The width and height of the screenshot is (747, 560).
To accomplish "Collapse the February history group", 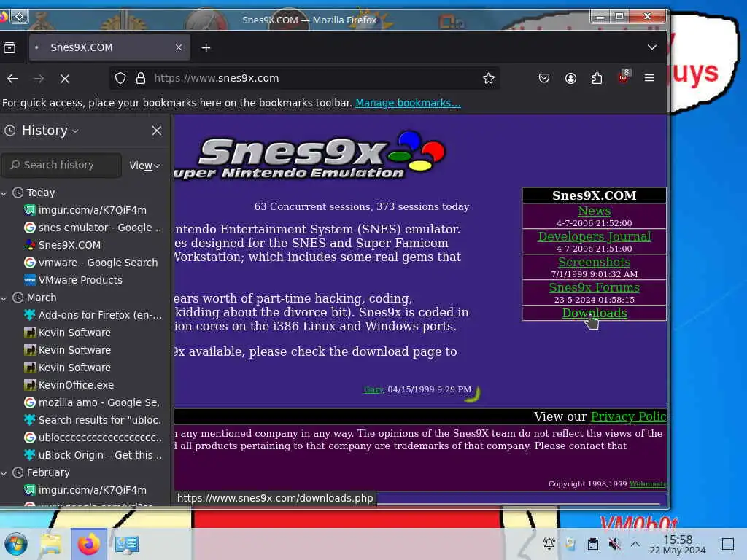I will [4, 473].
